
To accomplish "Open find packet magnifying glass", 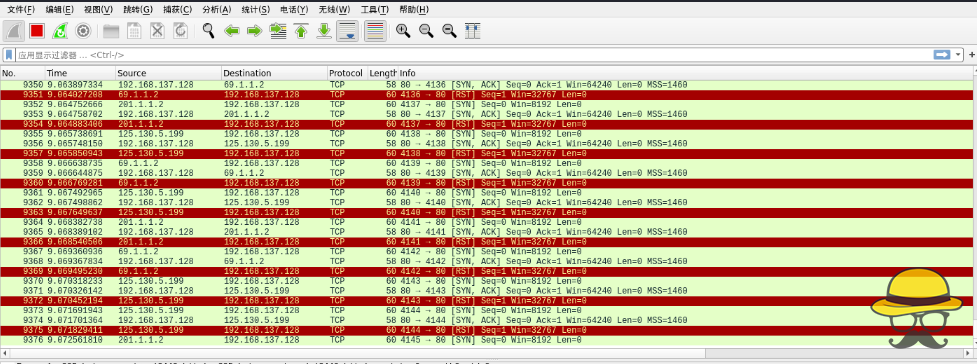I will coord(209,31).
